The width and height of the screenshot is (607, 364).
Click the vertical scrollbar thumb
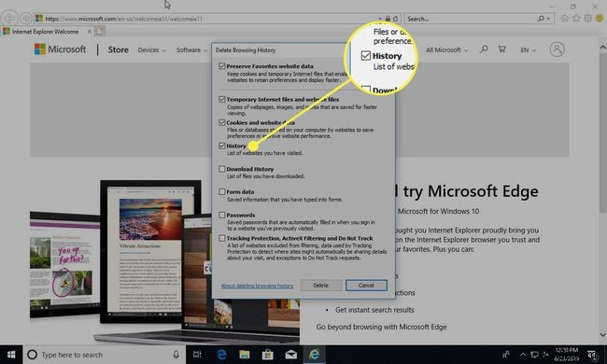pos(602,133)
